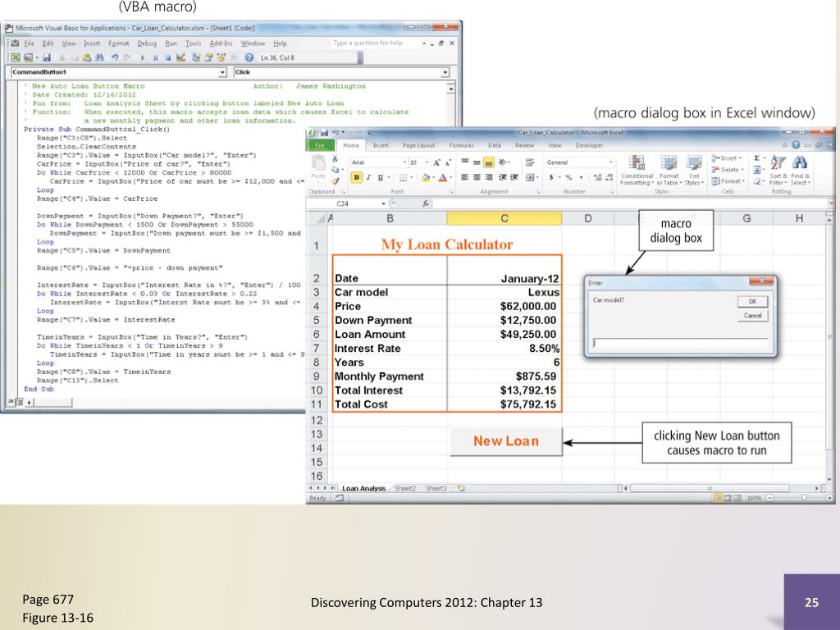Open the Debug menu in VBA editor
This screenshot has width=840, height=630.
147,43
